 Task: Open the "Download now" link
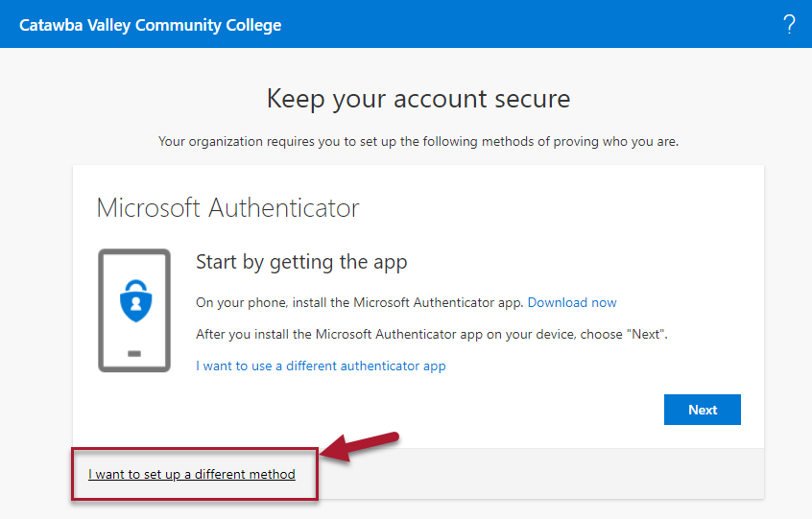point(572,302)
